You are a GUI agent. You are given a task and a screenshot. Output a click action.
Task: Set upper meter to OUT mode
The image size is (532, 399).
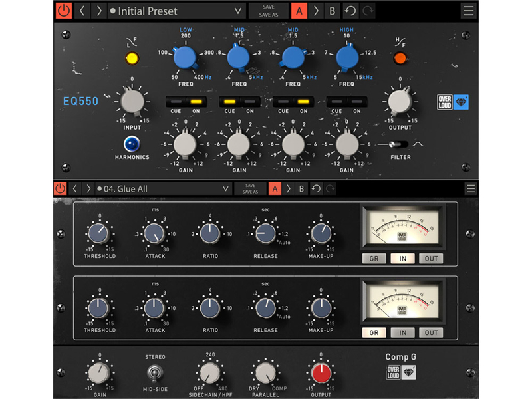(x=431, y=259)
